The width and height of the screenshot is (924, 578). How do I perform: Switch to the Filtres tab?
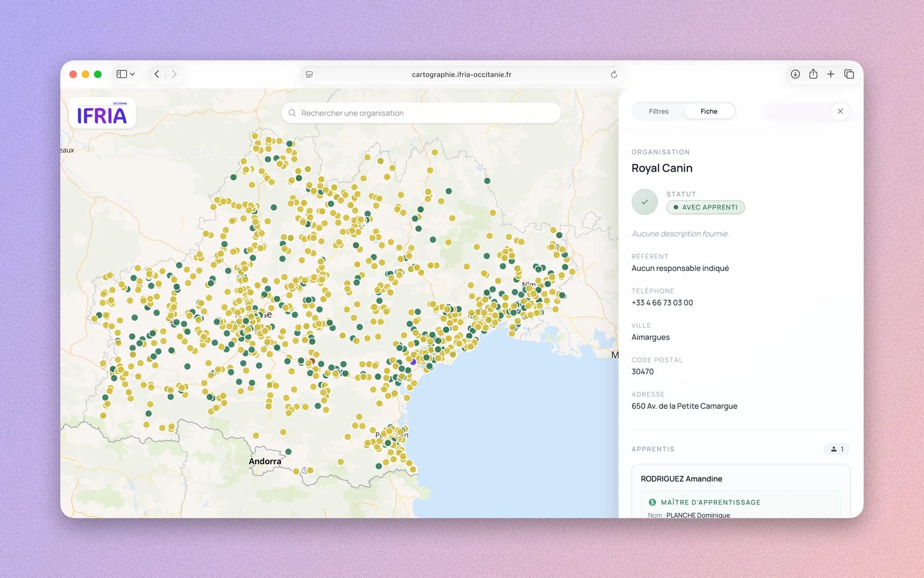tap(659, 111)
